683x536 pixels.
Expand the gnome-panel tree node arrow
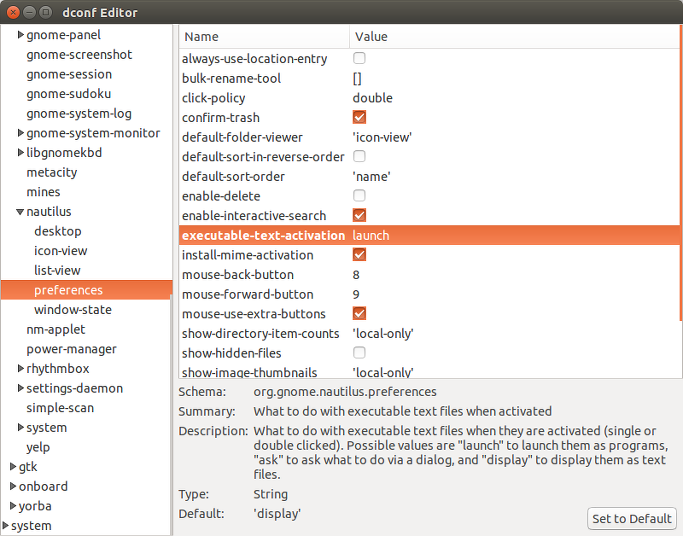click(x=20, y=34)
